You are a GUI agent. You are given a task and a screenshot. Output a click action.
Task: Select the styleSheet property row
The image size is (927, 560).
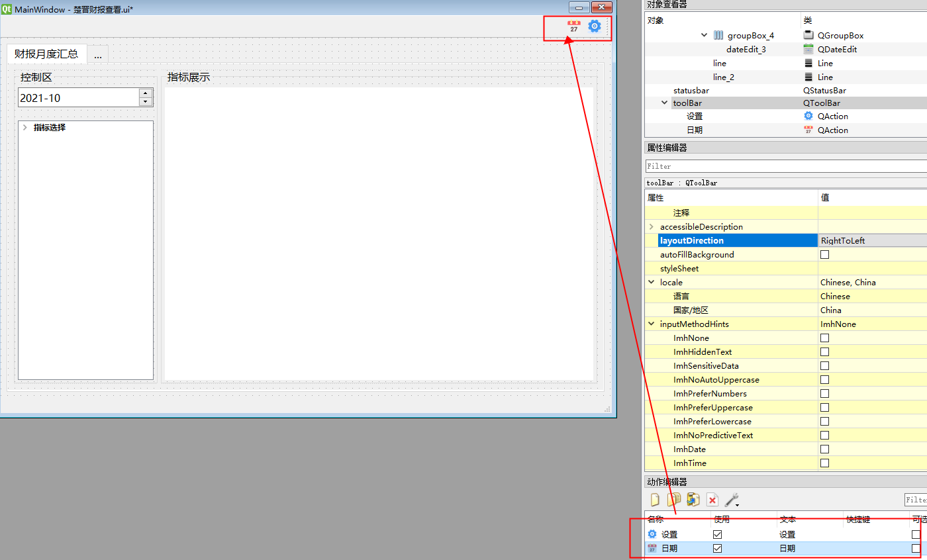coord(786,268)
